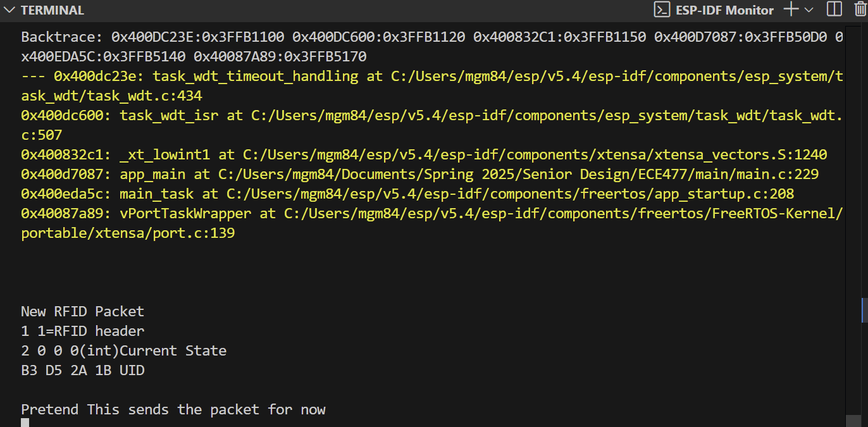Click the blue marker on the scrollbar
Viewport: 868px width, 427px height.
(864, 309)
